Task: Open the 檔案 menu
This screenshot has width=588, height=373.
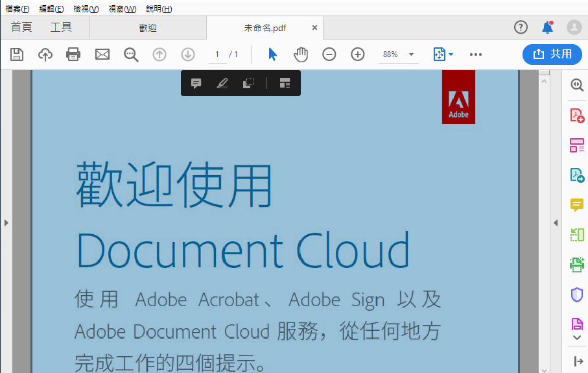Action: (x=18, y=9)
